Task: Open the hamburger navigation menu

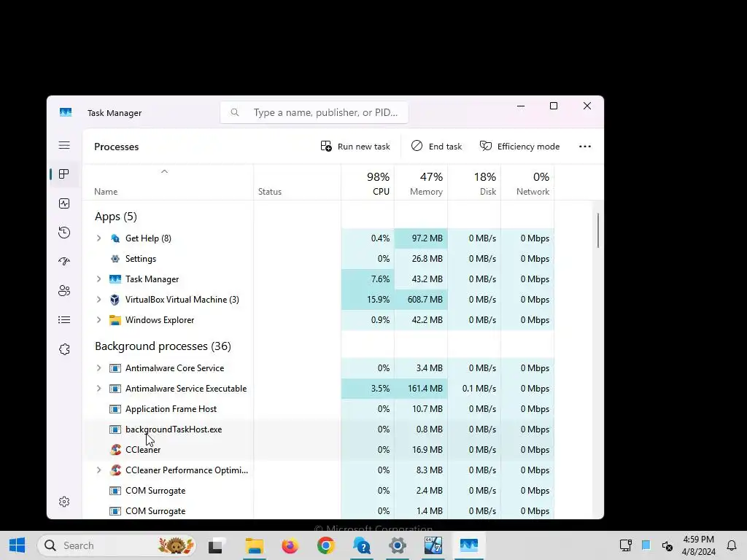Action: [x=64, y=145]
